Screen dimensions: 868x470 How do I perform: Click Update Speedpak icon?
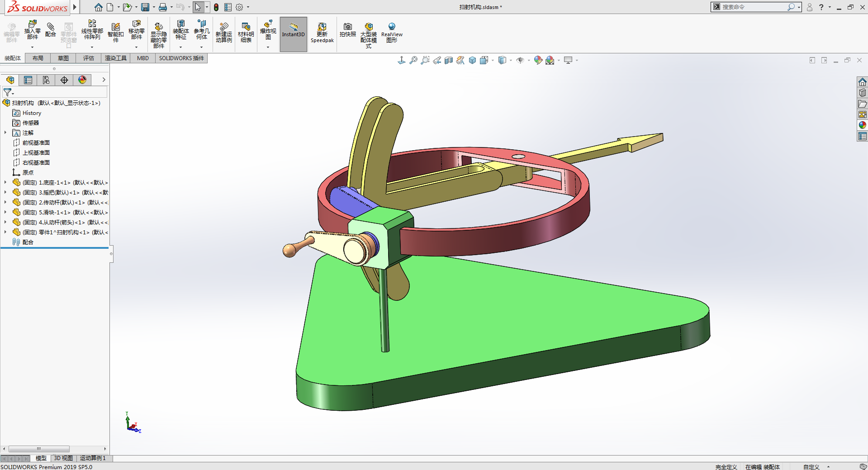322,33
